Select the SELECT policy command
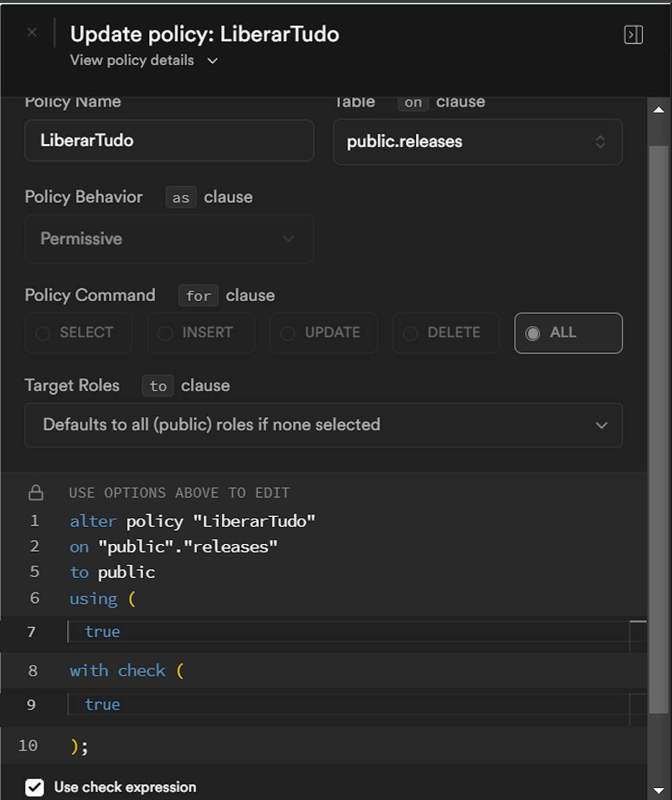The width and height of the screenshot is (672, 800). pyautogui.click(x=78, y=333)
